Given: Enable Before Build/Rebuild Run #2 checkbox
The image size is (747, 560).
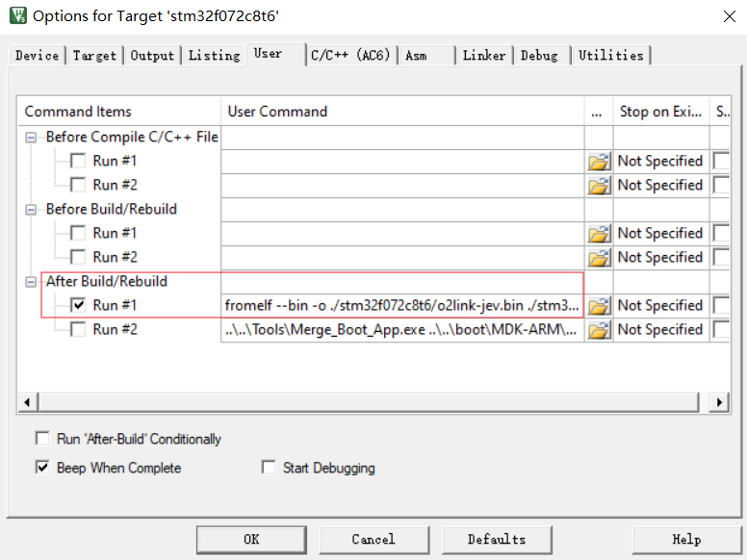Looking at the screenshot, I should 78,257.
